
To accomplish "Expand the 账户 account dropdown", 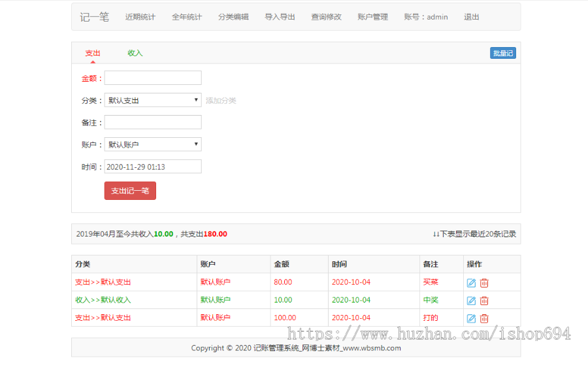I will pyautogui.click(x=153, y=144).
